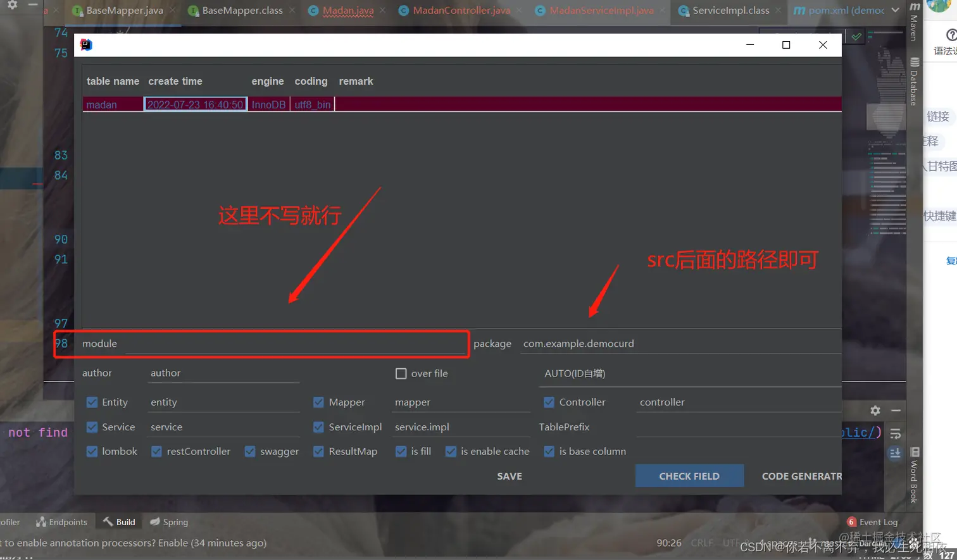
Task: Toggle the Controller checkbox
Action: pyautogui.click(x=549, y=402)
